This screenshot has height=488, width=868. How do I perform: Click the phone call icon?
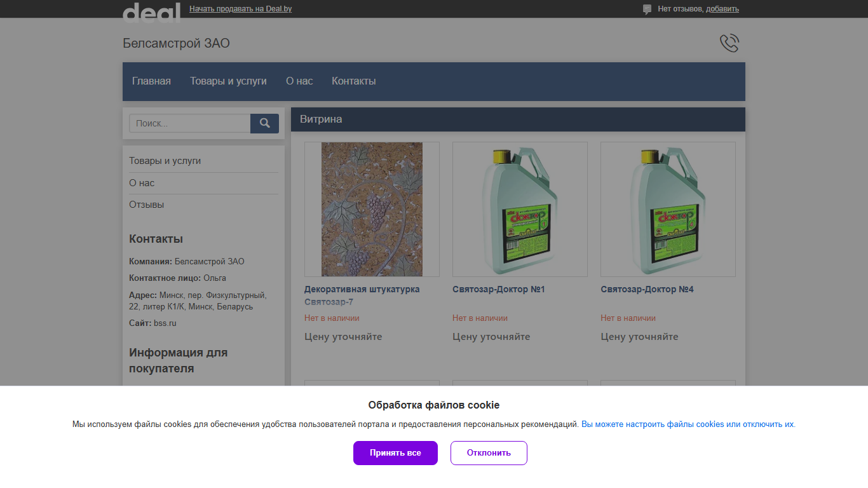click(729, 43)
